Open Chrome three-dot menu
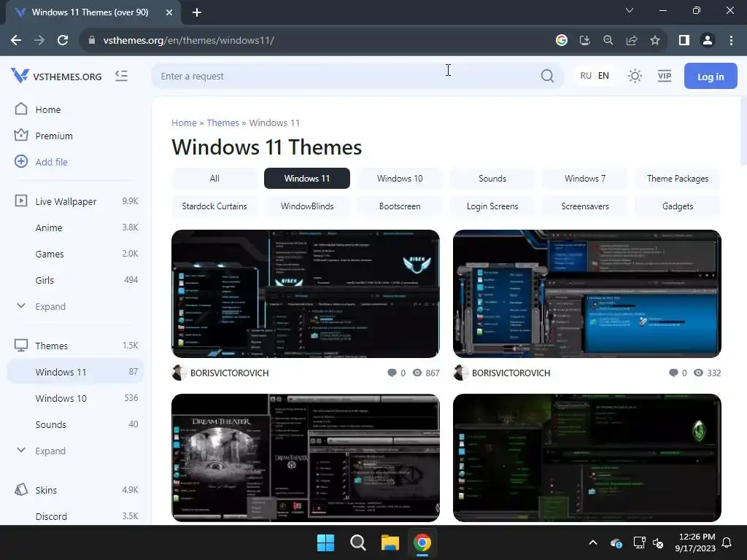 pyautogui.click(x=731, y=40)
